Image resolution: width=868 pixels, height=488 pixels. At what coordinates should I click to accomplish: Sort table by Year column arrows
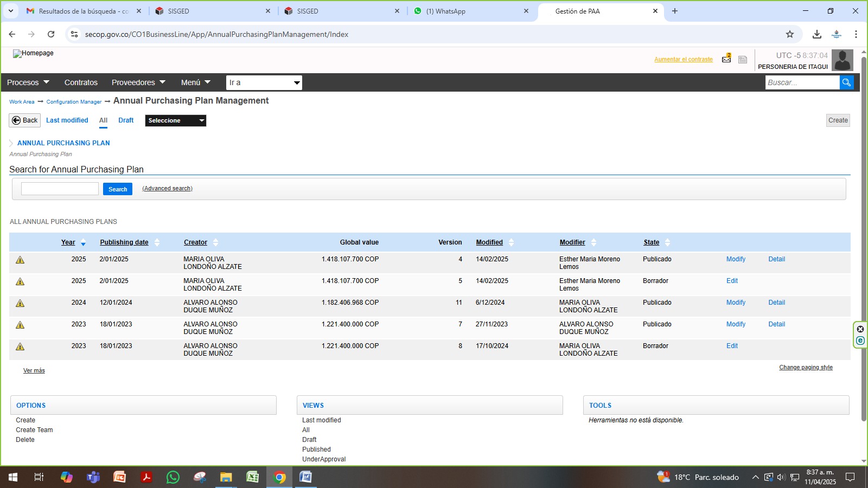[x=83, y=242]
